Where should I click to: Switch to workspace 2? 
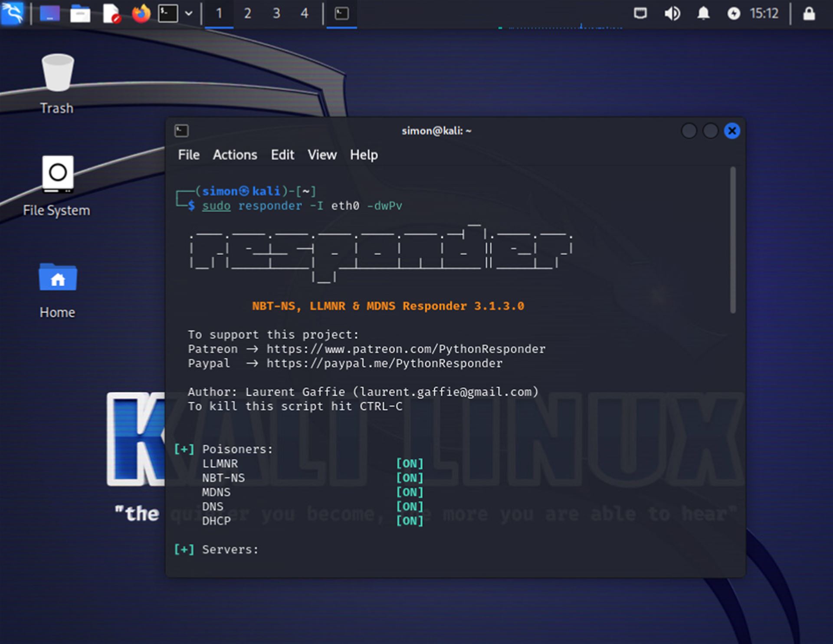click(247, 13)
